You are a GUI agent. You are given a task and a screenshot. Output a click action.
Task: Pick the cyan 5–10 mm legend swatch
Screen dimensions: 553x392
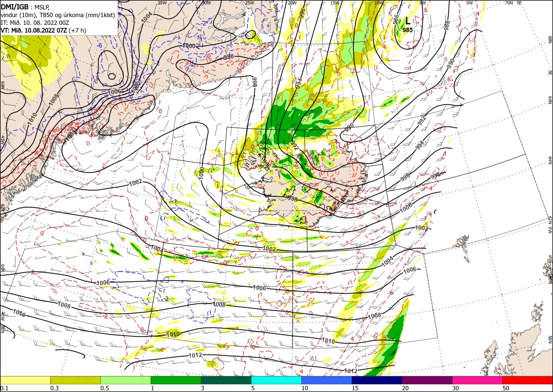coord(276,380)
